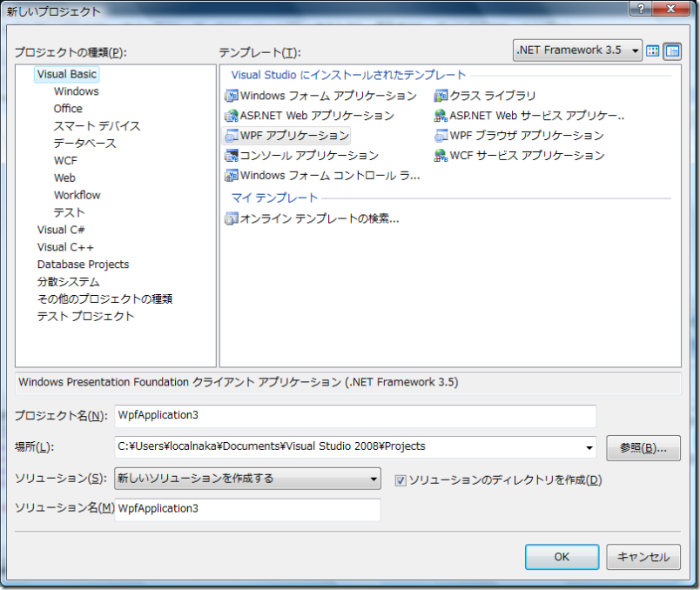Select その他のプロジェクトの種類 item

click(104, 299)
